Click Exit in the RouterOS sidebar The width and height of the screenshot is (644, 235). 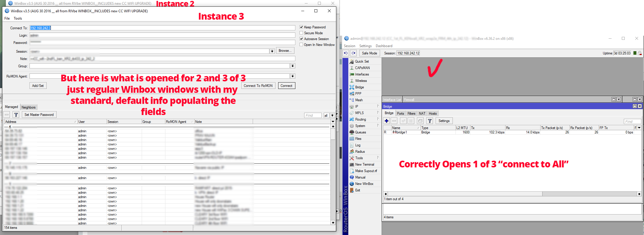pyautogui.click(x=358, y=190)
